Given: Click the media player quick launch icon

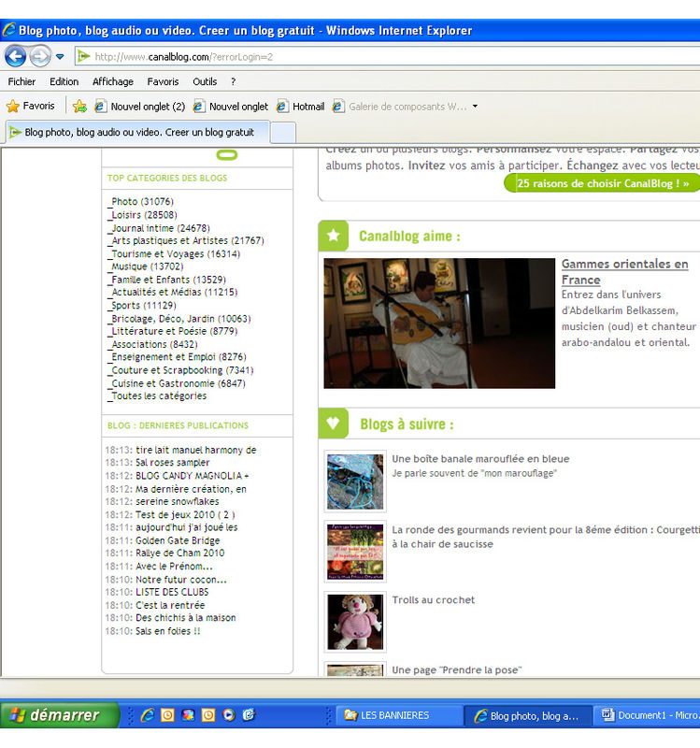Looking at the screenshot, I should click(x=229, y=714).
